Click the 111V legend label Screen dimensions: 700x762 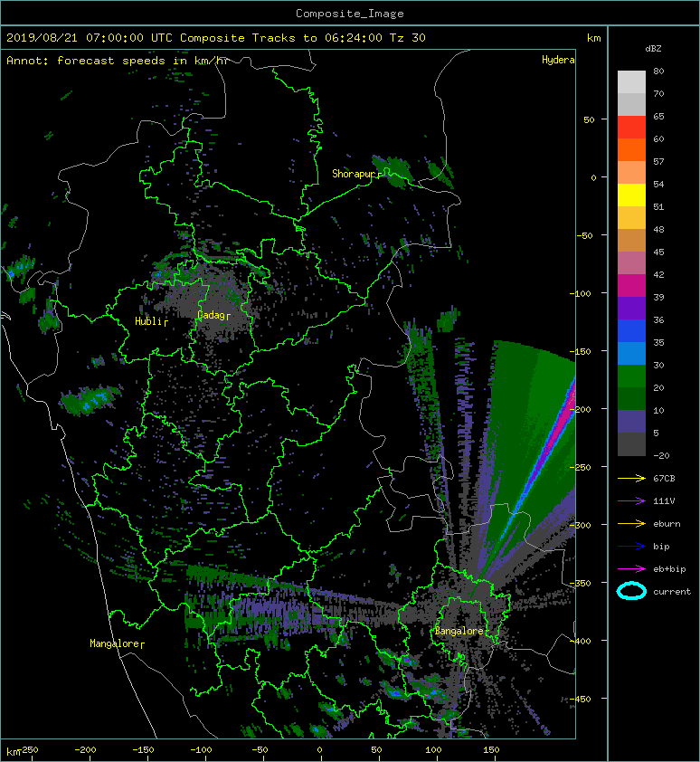pos(664,501)
